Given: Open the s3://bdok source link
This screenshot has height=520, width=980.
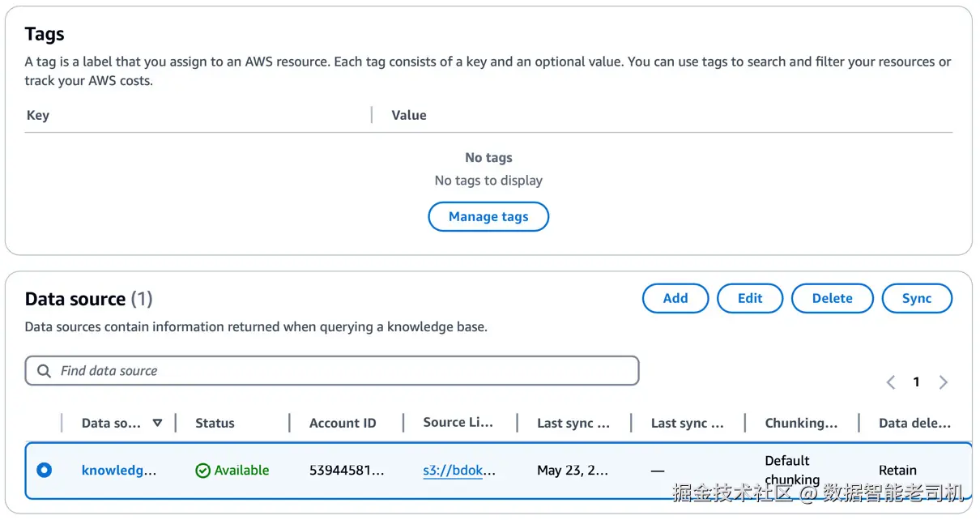Looking at the screenshot, I should pyautogui.click(x=459, y=471).
